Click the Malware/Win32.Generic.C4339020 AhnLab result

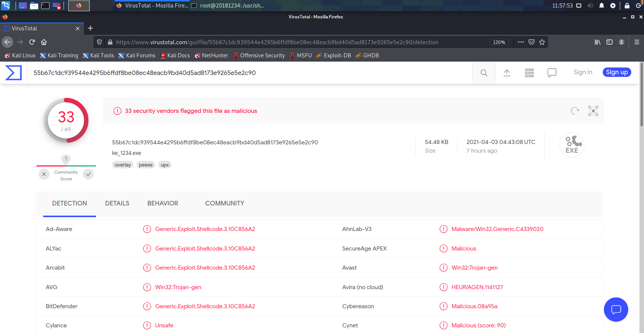497,229
